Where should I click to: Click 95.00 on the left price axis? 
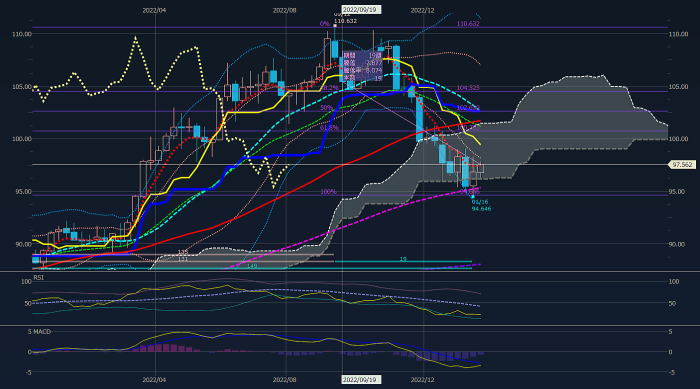22,192
